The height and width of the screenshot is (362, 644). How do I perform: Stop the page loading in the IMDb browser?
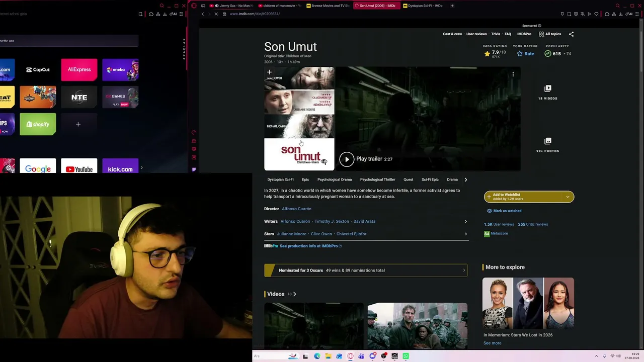point(216,14)
